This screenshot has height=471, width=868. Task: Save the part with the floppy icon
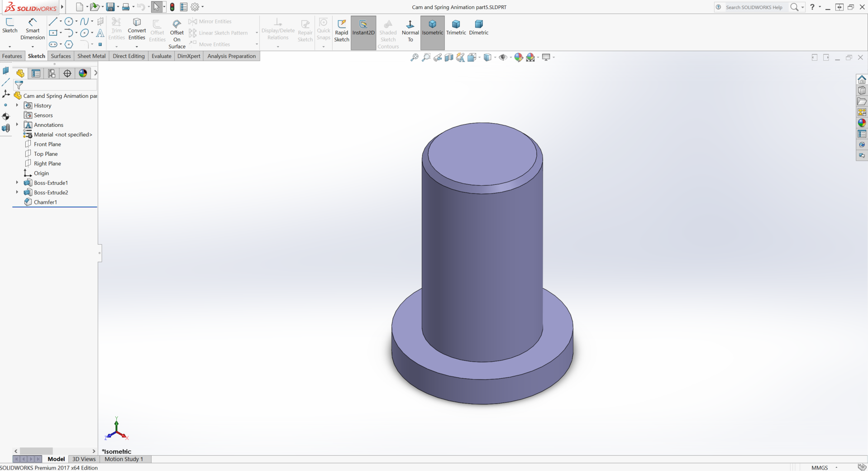click(x=110, y=7)
